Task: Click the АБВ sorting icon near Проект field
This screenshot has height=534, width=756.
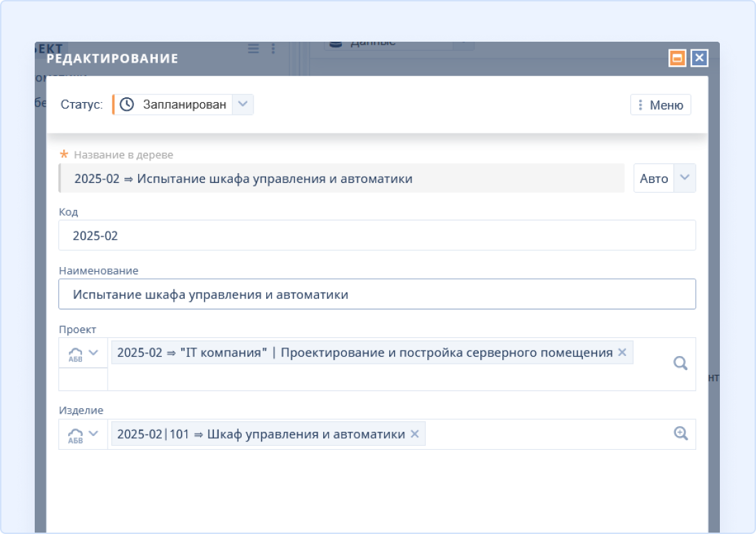Action: pyautogui.click(x=76, y=353)
